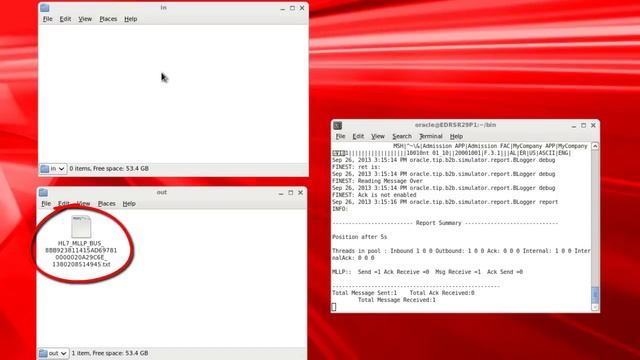This screenshot has width=640, height=360.
Task: Open Terminal menu in the terminal window
Action: tap(431, 136)
